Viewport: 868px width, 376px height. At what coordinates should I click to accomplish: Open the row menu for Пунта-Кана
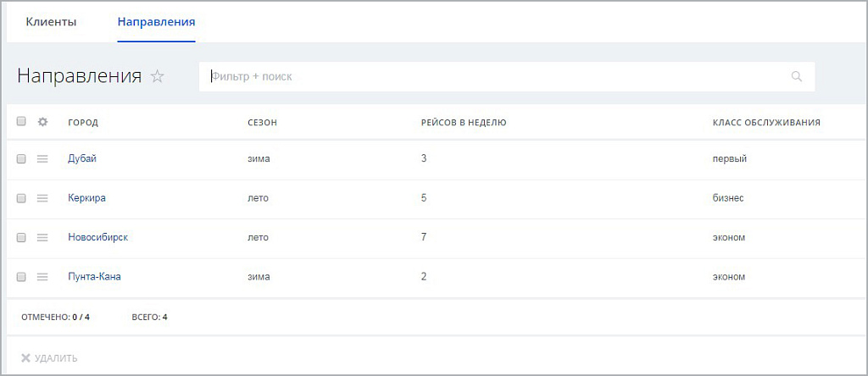pos(42,277)
